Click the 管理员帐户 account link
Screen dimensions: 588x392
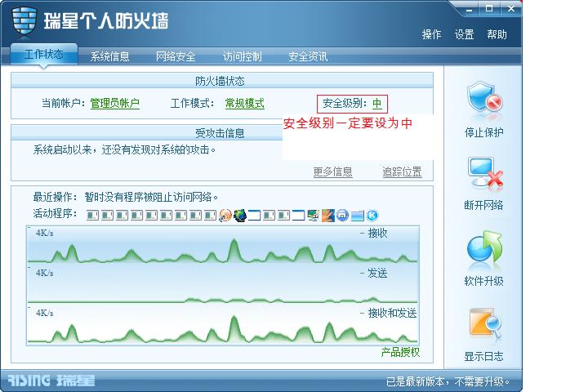pos(115,103)
